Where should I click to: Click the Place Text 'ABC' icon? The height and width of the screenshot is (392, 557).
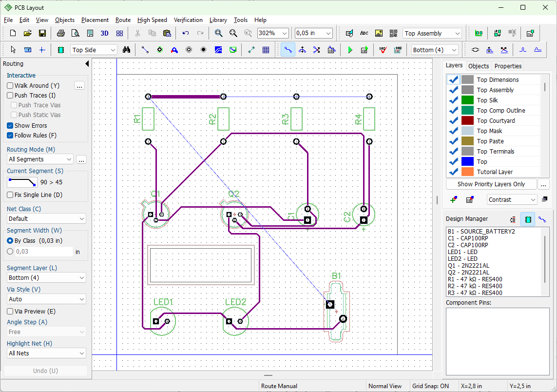click(364, 33)
